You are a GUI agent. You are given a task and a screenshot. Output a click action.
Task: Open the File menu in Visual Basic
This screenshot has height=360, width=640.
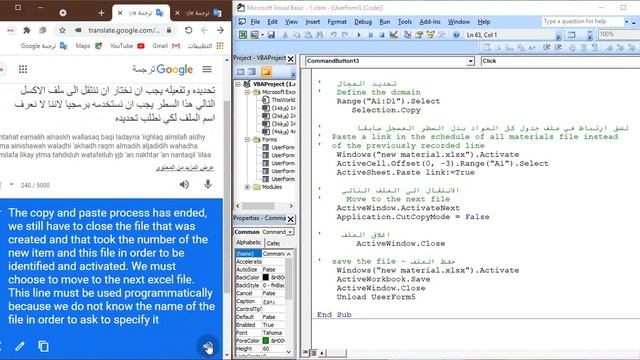tap(255, 22)
